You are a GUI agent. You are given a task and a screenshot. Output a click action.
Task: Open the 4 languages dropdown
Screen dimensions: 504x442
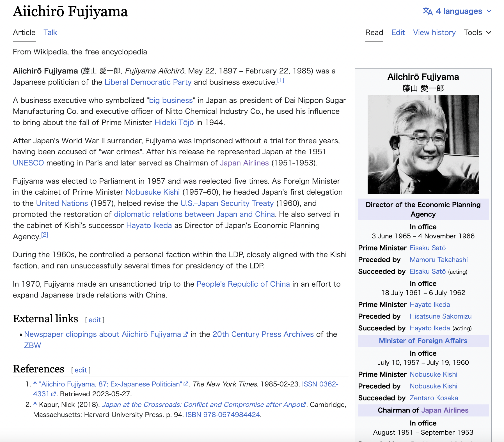[457, 11]
